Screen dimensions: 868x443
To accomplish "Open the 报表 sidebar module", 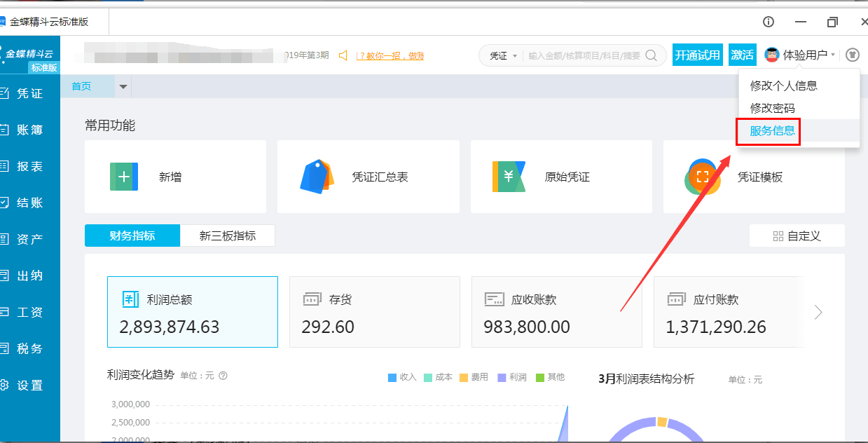I will [29, 166].
